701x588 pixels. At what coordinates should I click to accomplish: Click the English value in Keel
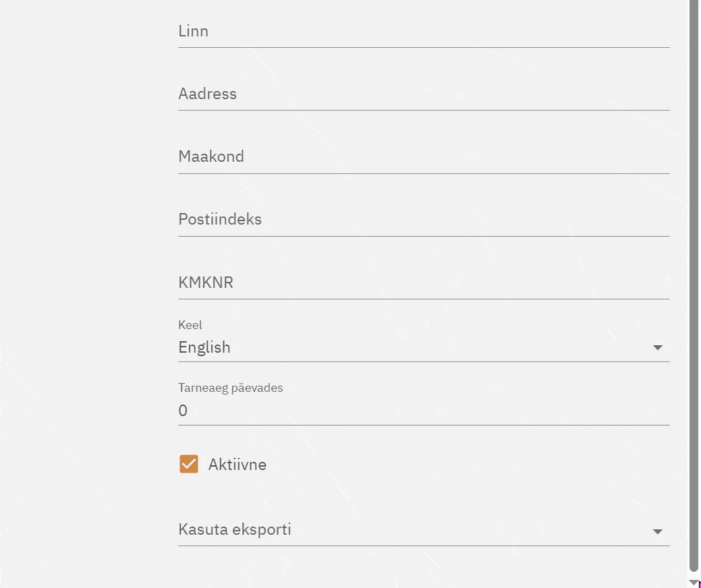tap(204, 347)
